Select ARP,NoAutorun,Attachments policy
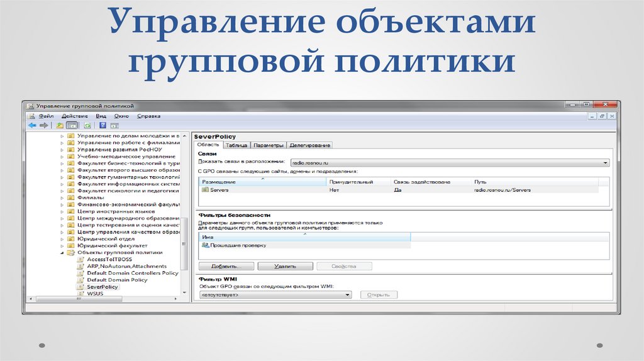This screenshot has width=644, height=361. [x=127, y=266]
